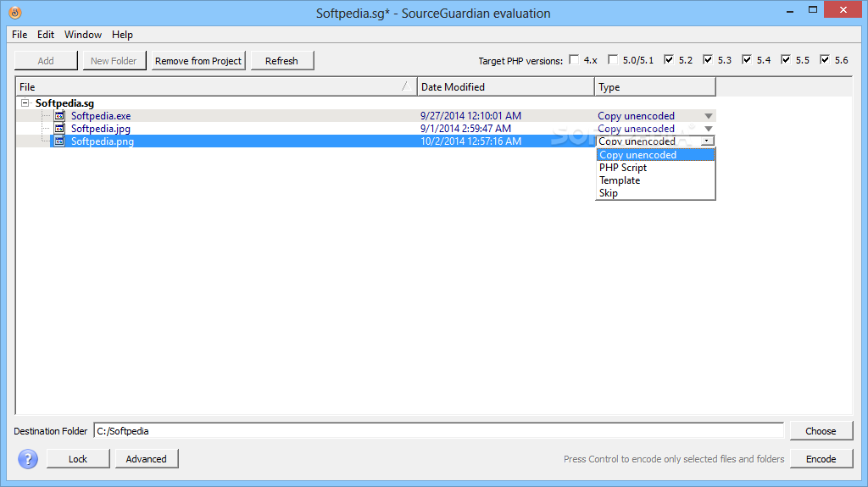
Task: Collapse the Softpedia.sg project tree node
Action: 25,103
